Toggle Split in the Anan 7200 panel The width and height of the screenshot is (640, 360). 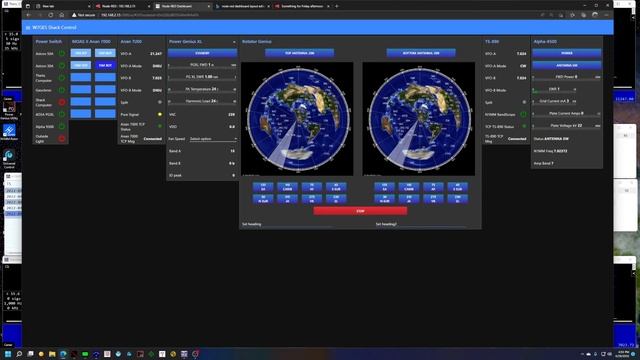[160, 102]
